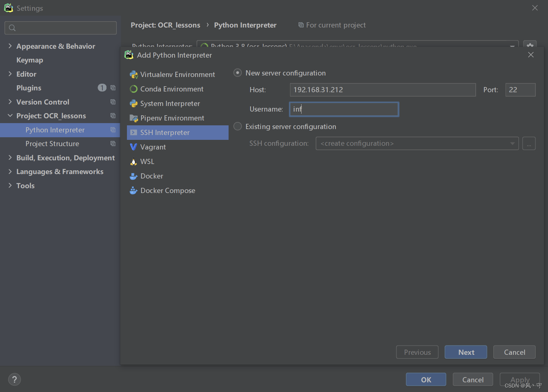Go to Plugins settings page

pos(29,88)
